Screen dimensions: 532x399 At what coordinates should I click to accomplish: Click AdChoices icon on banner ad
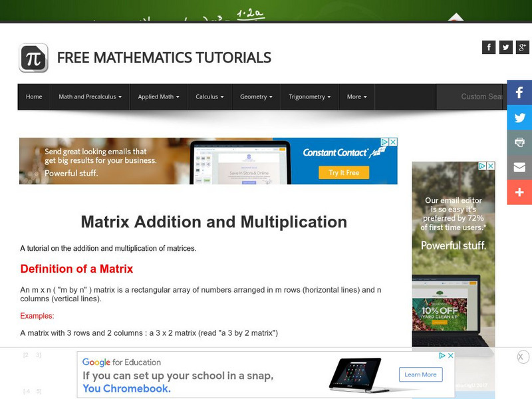[385, 142]
